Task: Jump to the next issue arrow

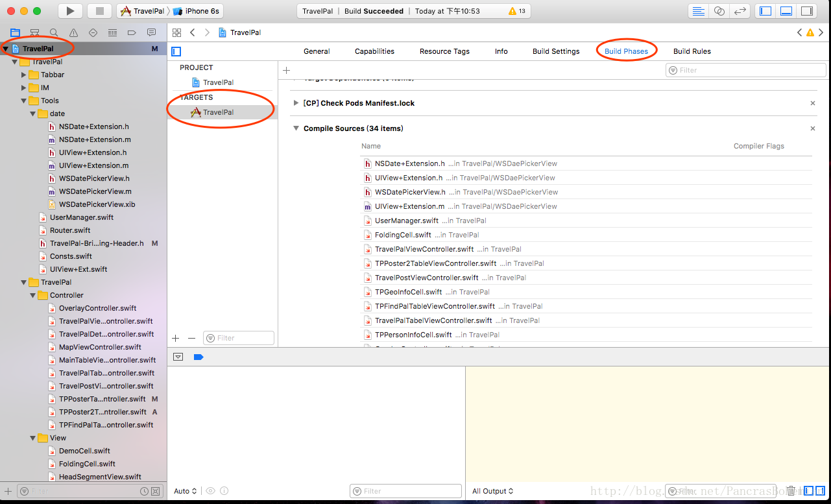Action: 821,32
